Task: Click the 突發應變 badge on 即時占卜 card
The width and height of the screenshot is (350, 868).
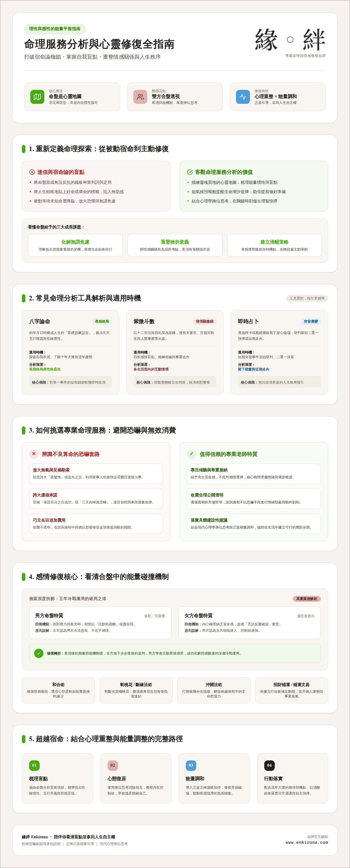Action: [x=311, y=321]
